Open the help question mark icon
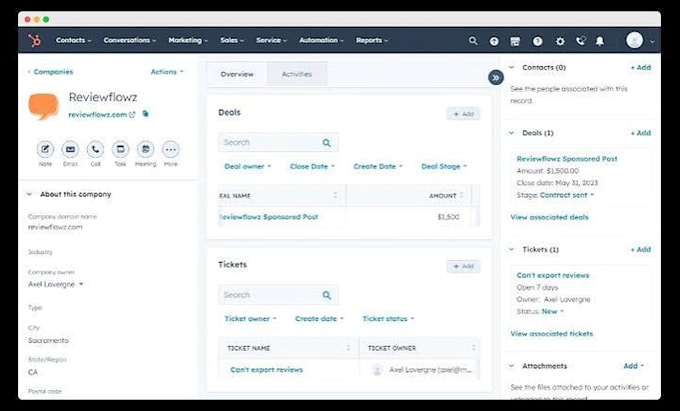Screen dimensions: 680x411 click(x=537, y=41)
